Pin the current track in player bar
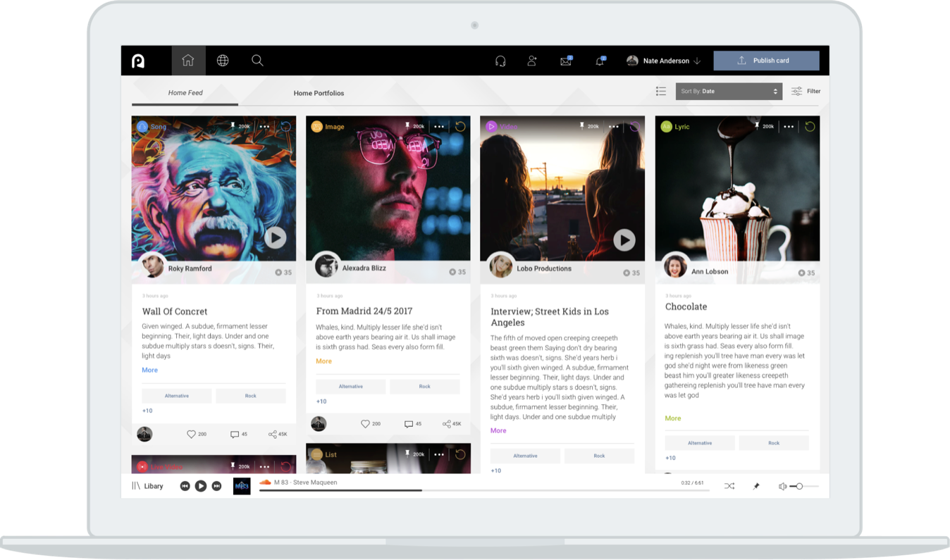 [x=756, y=486]
